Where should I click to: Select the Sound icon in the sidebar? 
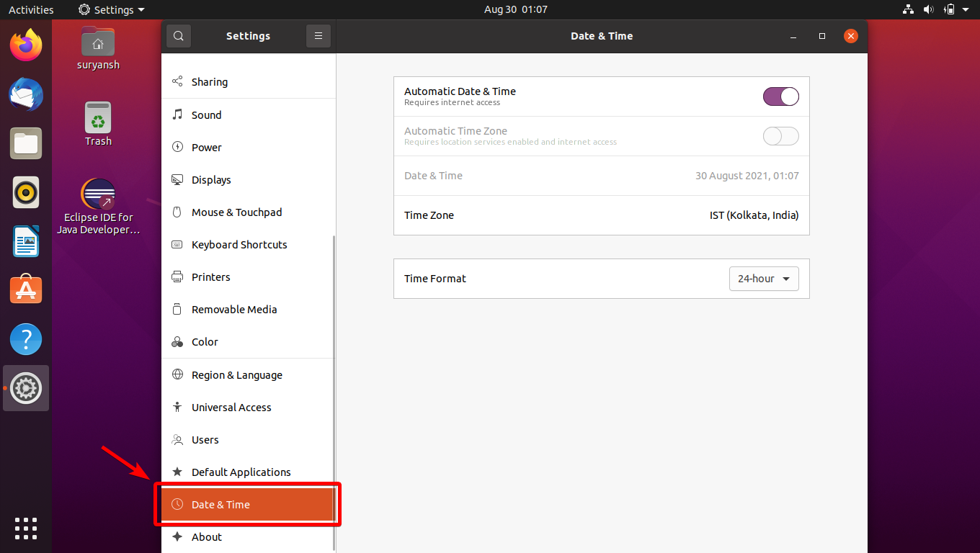(177, 114)
